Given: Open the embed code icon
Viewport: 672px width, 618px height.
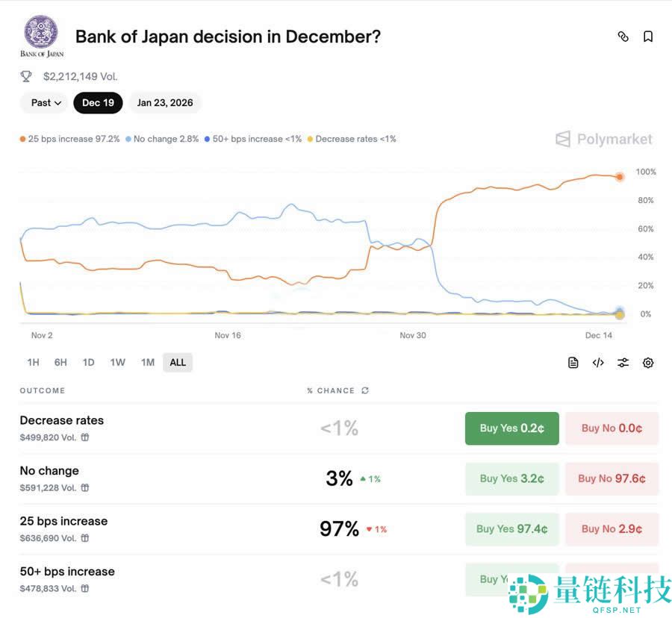Looking at the screenshot, I should [x=597, y=362].
